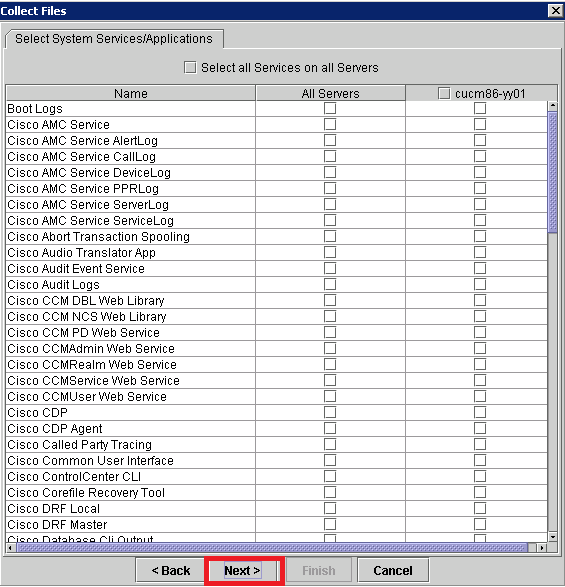Check All Servers box for Cisco CDP Agent
565x587 pixels.
tap(330, 429)
